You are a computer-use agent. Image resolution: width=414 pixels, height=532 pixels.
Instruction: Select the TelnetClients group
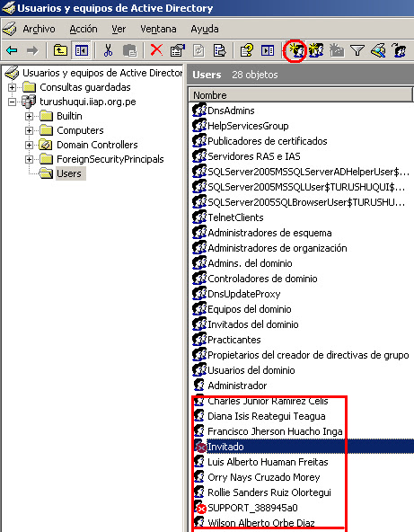pyautogui.click(x=235, y=217)
